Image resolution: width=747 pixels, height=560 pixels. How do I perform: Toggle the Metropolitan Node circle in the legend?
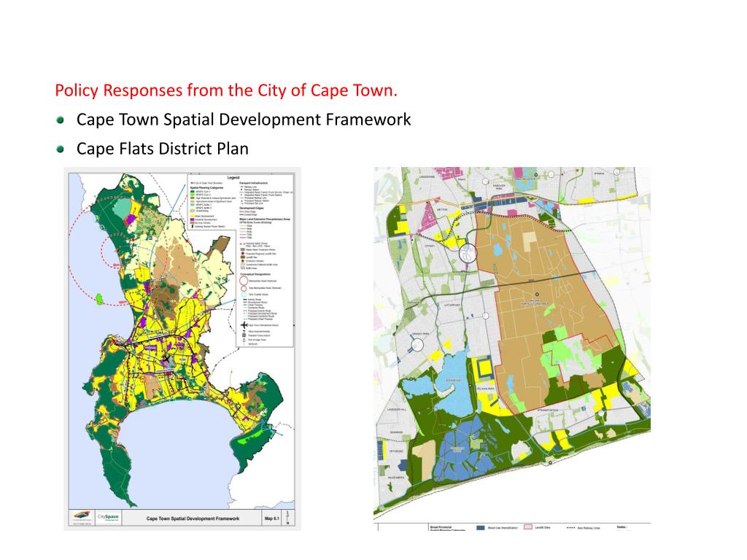click(243, 281)
